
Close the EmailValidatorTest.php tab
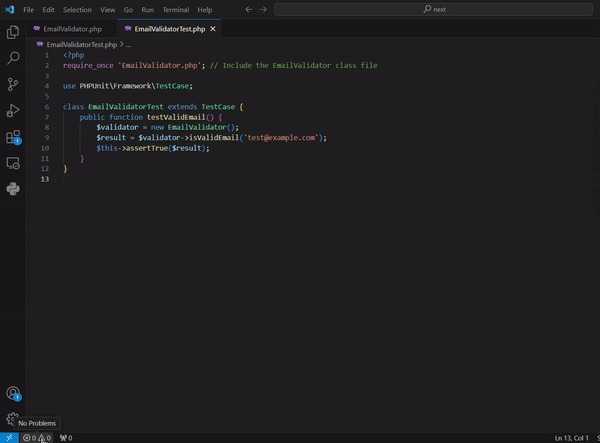(213, 29)
